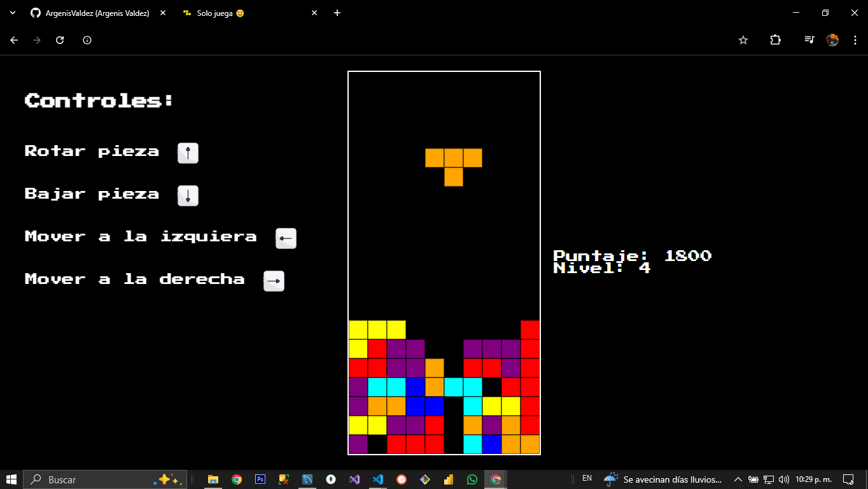Click the left arrow key icon

pyautogui.click(x=286, y=238)
